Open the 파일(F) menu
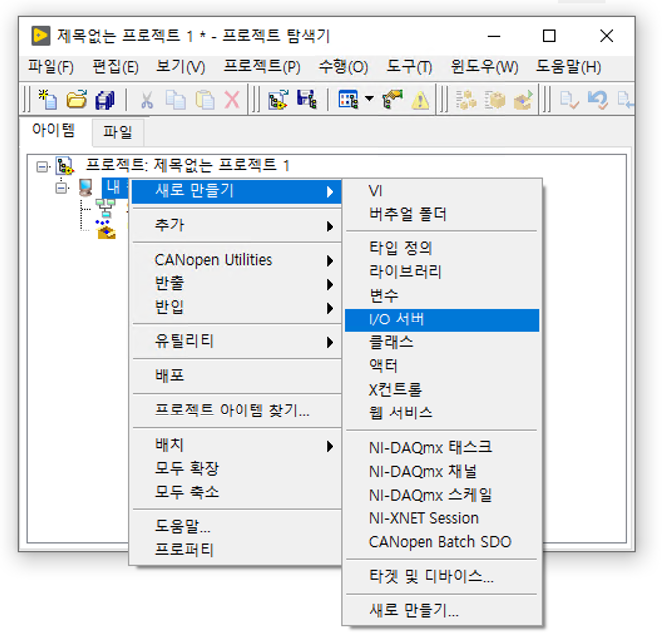The width and height of the screenshot is (667, 644). tap(50, 67)
